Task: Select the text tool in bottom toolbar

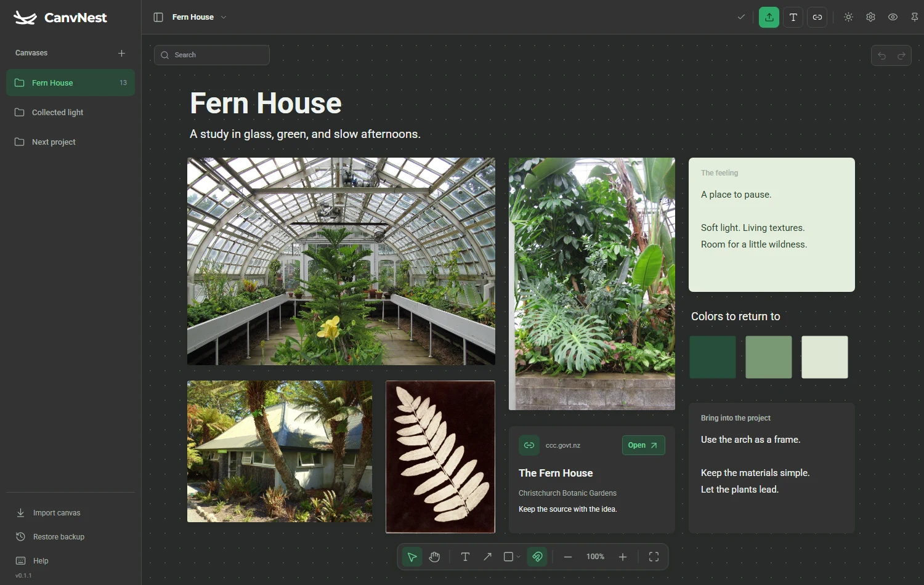Action: pos(465,557)
